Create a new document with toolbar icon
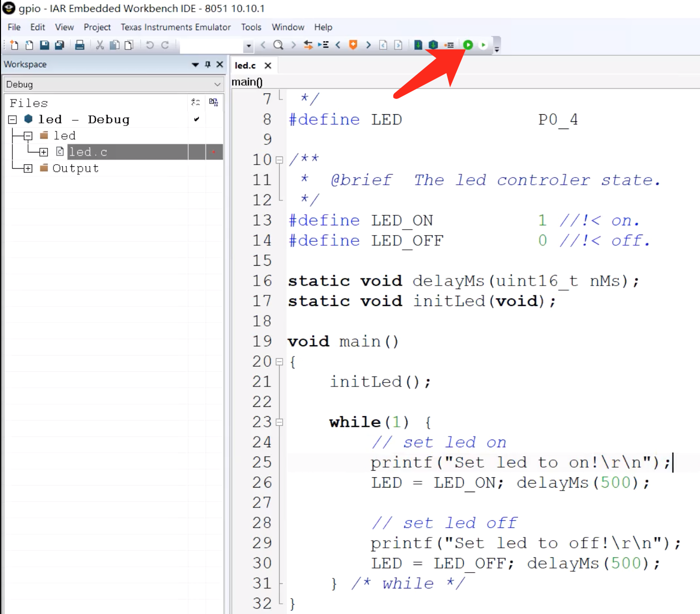This screenshot has width=700, height=614. (14, 45)
